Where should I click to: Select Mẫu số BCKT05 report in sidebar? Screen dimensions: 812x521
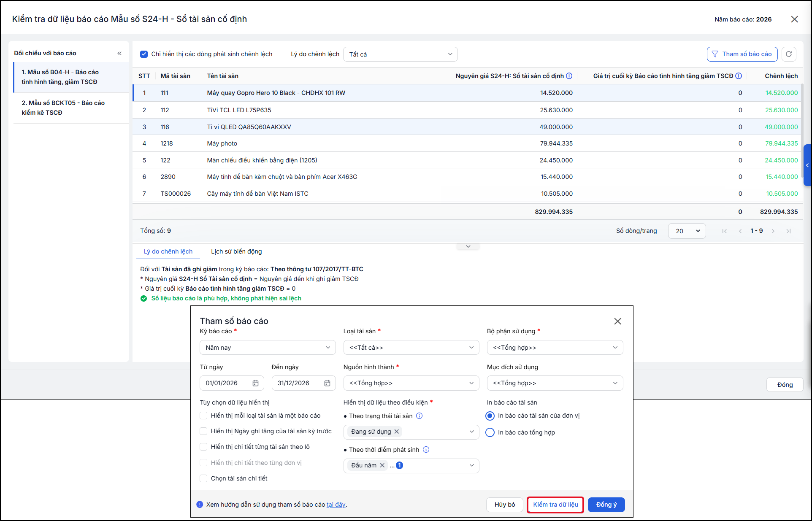click(x=71, y=108)
